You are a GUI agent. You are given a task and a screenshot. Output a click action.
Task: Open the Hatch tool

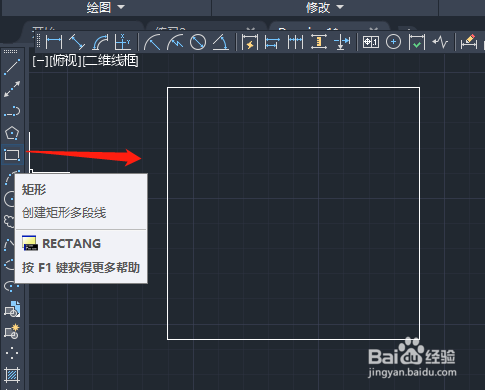click(x=12, y=375)
